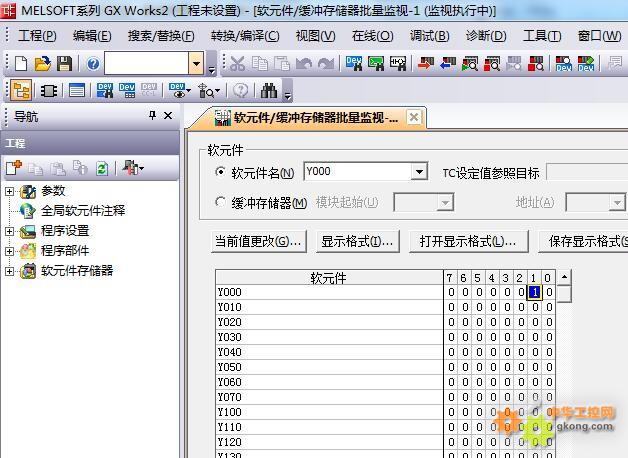This screenshot has width=628, height=458.
Task: Select the 缓冲存储器(M) radio button
Action: click(x=221, y=202)
